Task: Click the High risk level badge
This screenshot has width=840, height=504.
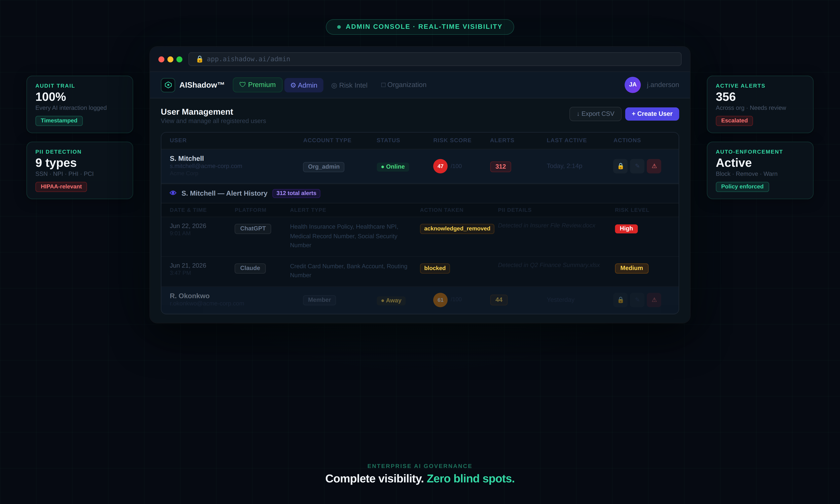Action: [626, 229]
